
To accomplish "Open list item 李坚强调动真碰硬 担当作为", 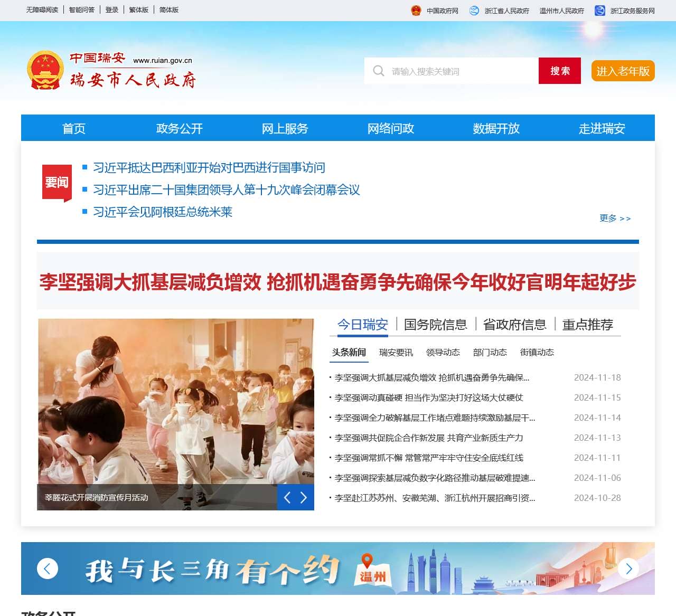I will 429,397.
